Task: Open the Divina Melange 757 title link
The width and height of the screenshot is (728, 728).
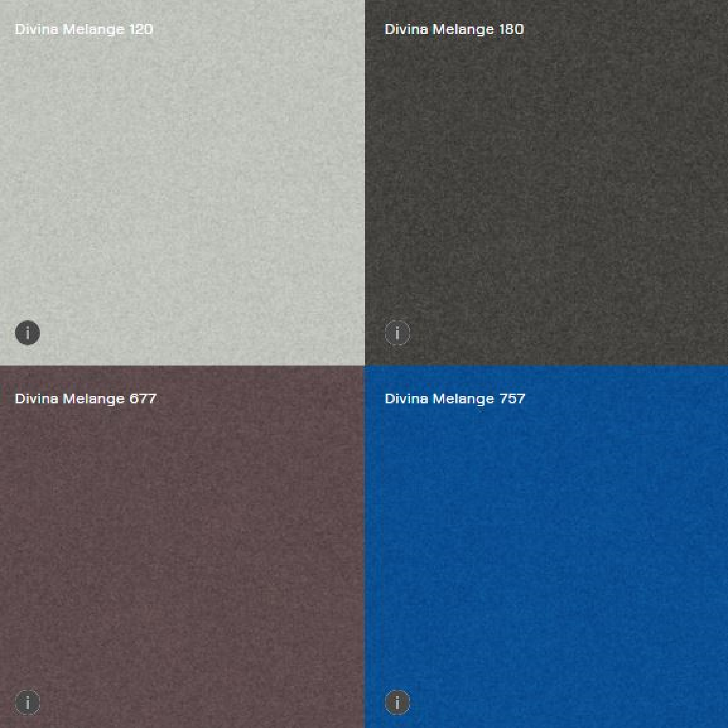Action: (x=455, y=399)
